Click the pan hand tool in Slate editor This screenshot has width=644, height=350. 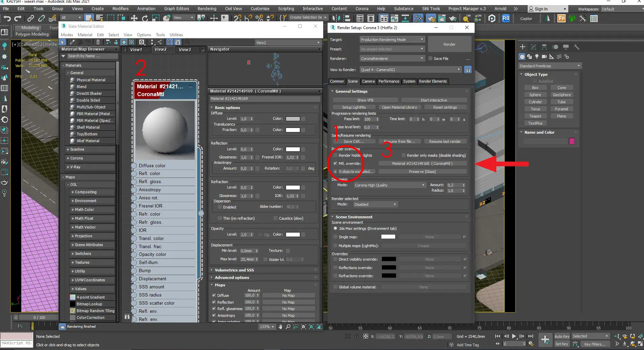tap(280, 327)
